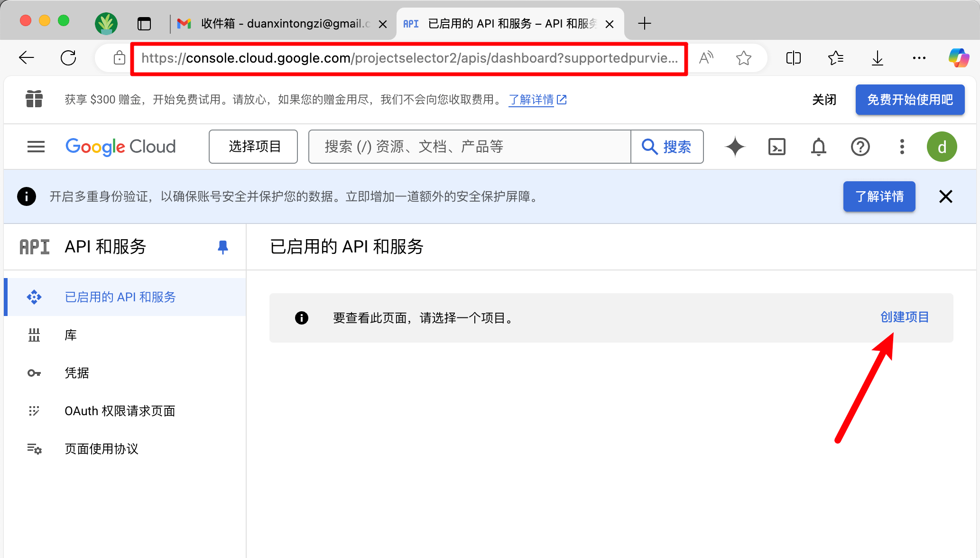Image resolution: width=980 pixels, height=558 pixels.
Task: Toggle the pin for API 和服务
Action: point(222,247)
